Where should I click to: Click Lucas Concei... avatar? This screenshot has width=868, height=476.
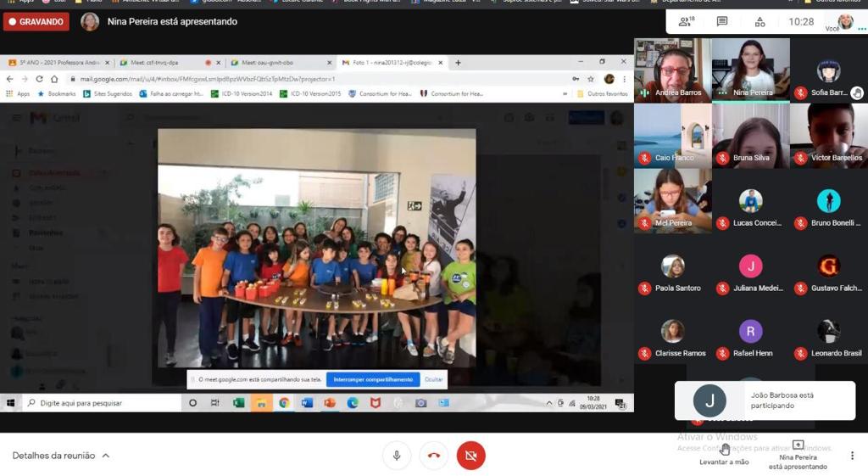pos(751,200)
